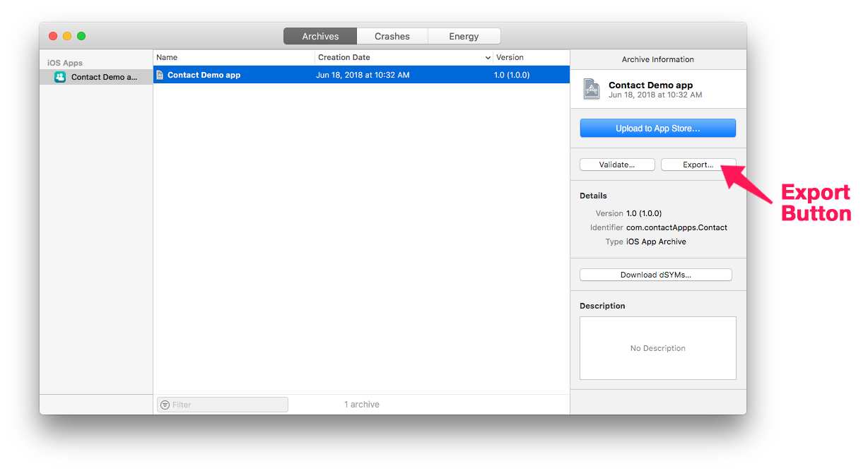The height and width of the screenshot is (471, 868).
Task: Switch to the Archives tab
Action: tap(320, 36)
